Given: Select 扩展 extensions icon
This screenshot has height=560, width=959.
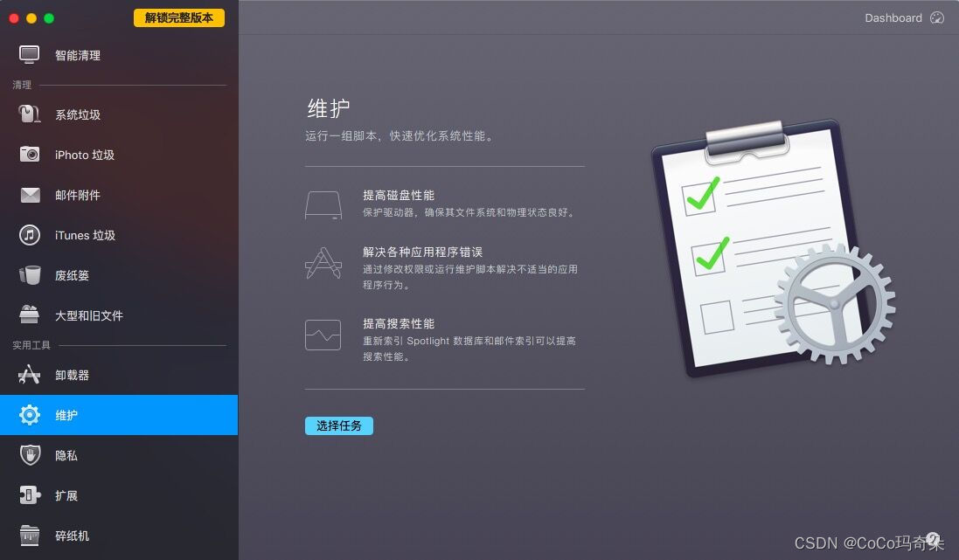Looking at the screenshot, I should pos(30,495).
